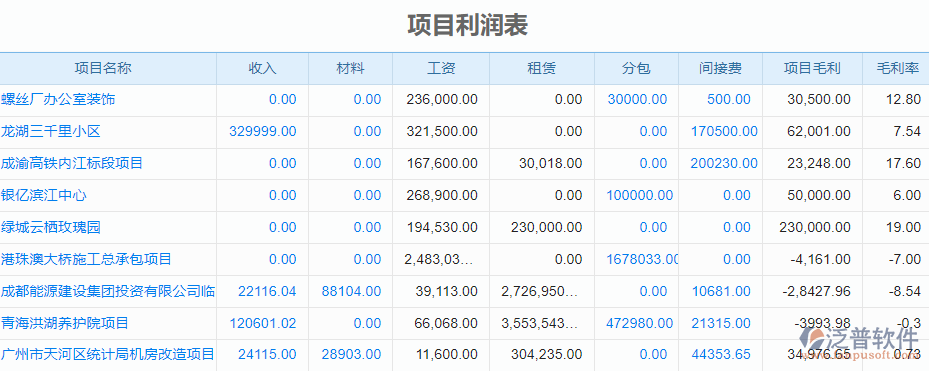
Task: Open indirect cost value 170500.00
Action: [x=724, y=132]
